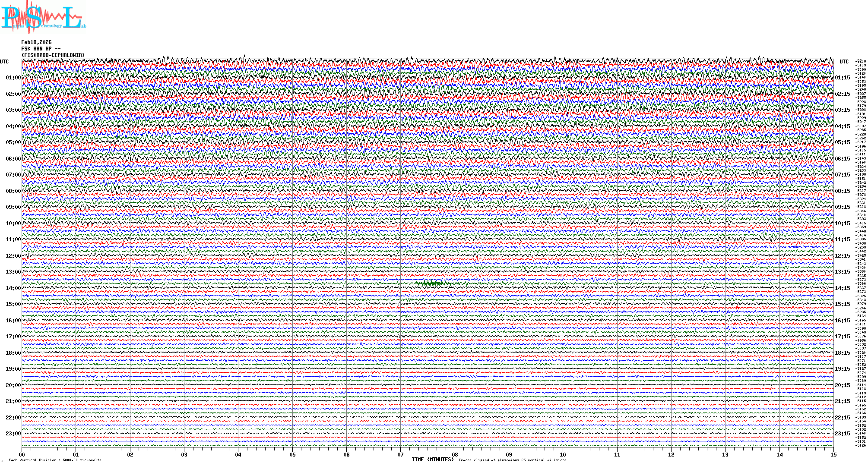Click the PSL seismology lab logo
This screenshot has width=868, height=466.
pos(43,17)
